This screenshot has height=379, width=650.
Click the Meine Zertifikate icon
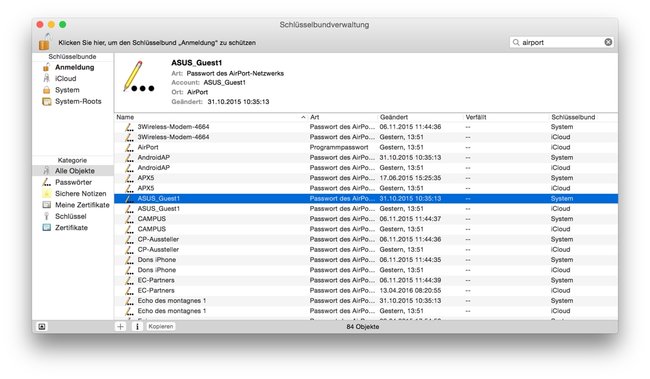pyautogui.click(x=46, y=205)
